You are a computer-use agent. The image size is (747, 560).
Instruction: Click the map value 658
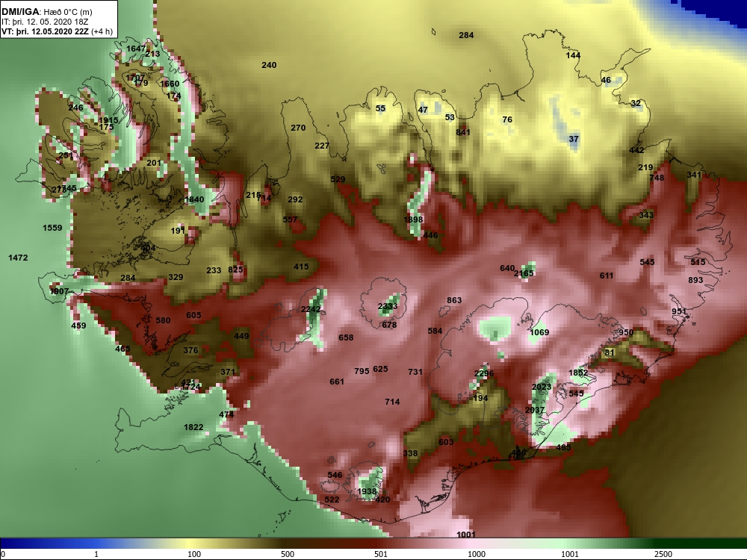(x=346, y=337)
